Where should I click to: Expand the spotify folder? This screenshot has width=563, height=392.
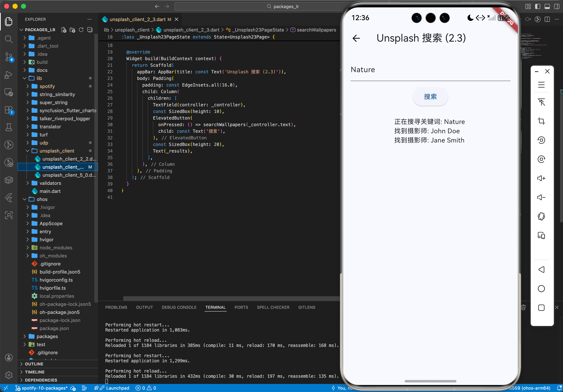pos(47,86)
